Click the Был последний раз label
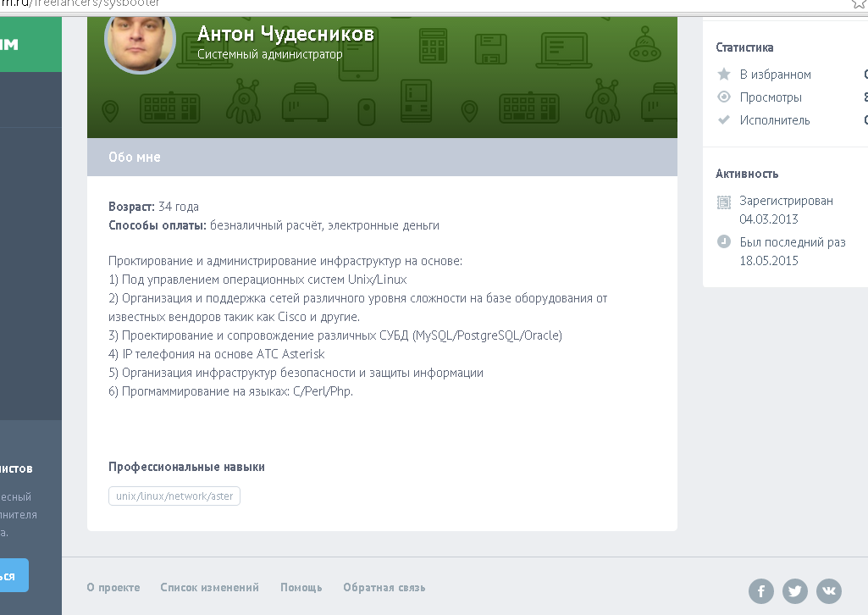This screenshot has height=615, width=868. (x=793, y=242)
